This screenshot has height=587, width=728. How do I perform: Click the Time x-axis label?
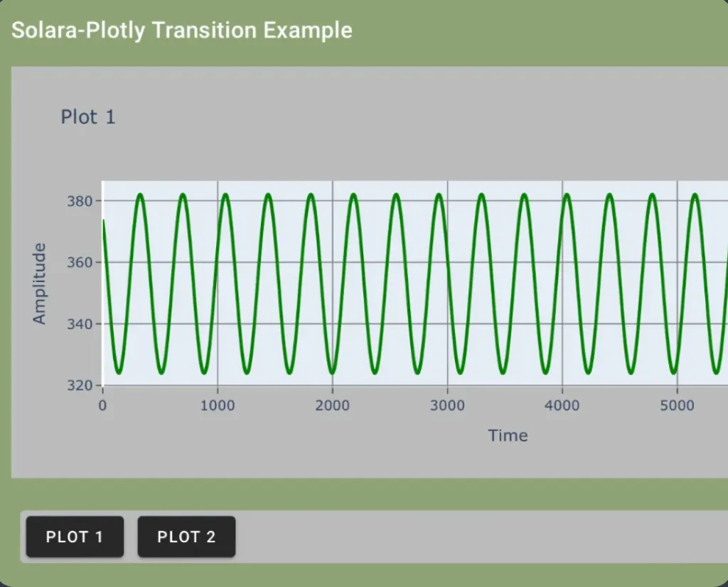click(x=508, y=436)
